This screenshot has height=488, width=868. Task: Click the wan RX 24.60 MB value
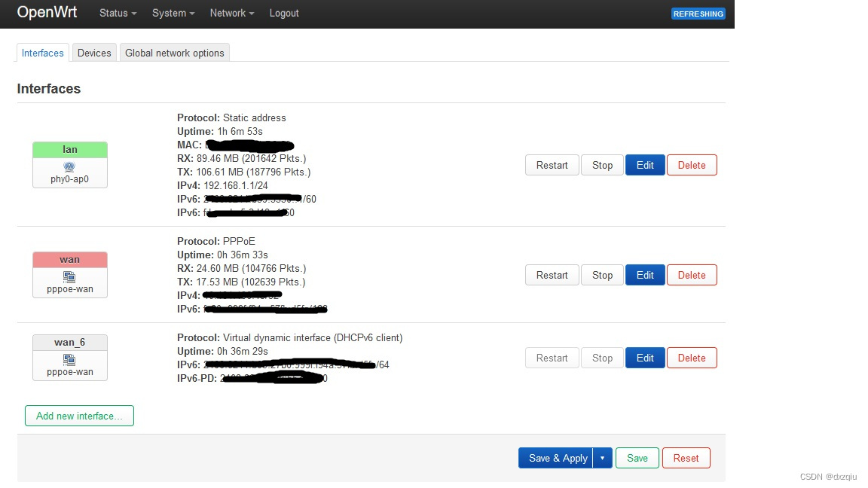pyautogui.click(x=252, y=268)
